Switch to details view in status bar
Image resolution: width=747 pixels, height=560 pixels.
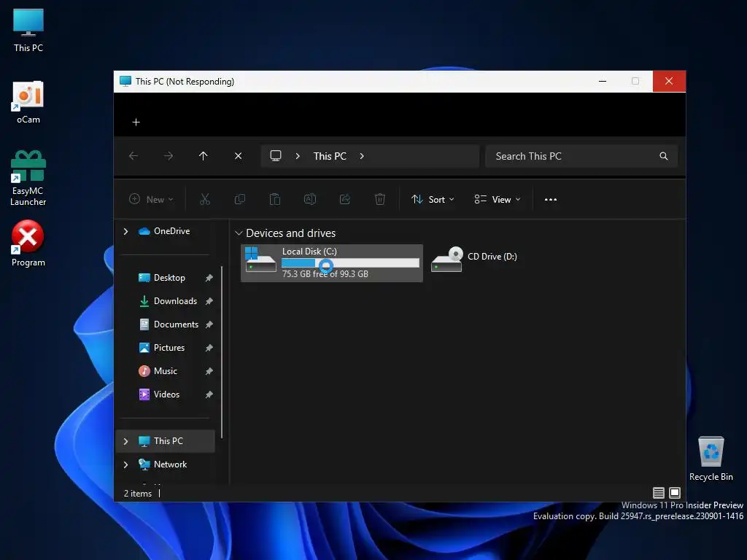(659, 493)
